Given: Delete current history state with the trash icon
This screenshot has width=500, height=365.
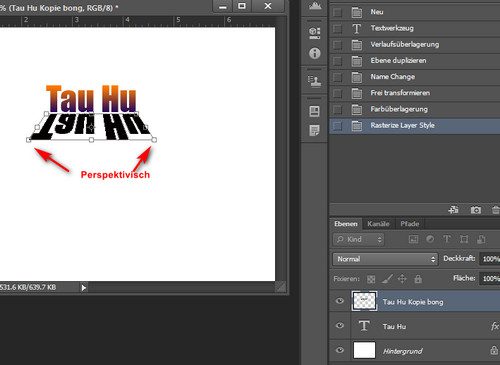Looking at the screenshot, I should [496, 210].
